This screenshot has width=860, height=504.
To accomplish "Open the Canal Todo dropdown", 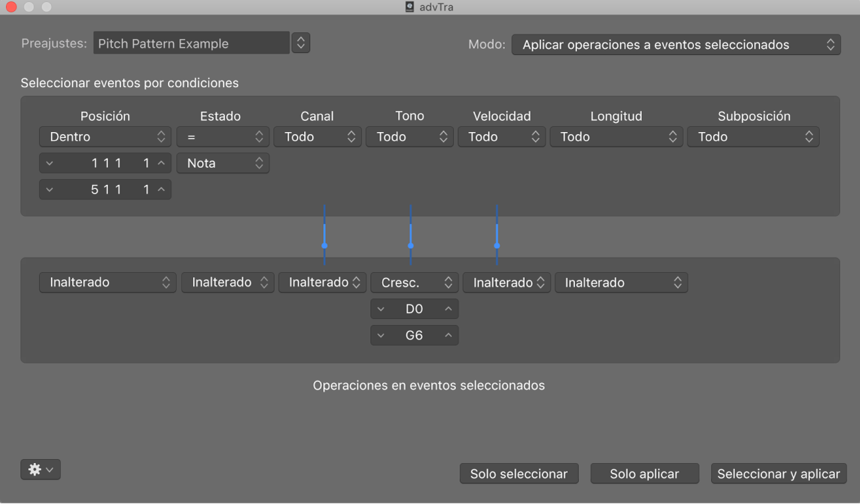I will pyautogui.click(x=318, y=137).
